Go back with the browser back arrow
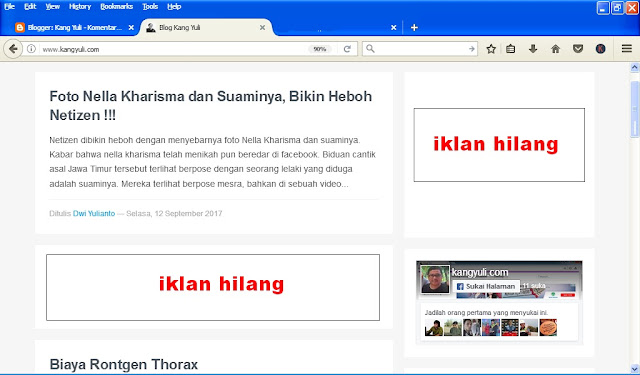The height and width of the screenshot is (375, 640). (x=13, y=49)
